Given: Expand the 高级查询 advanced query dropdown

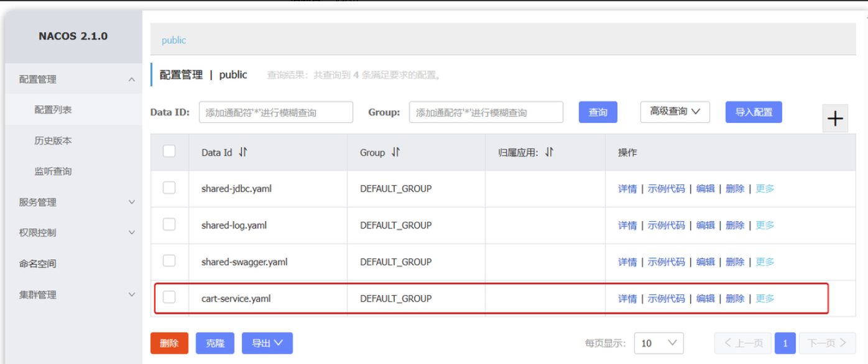Looking at the screenshot, I should pyautogui.click(x=675, y=112).
